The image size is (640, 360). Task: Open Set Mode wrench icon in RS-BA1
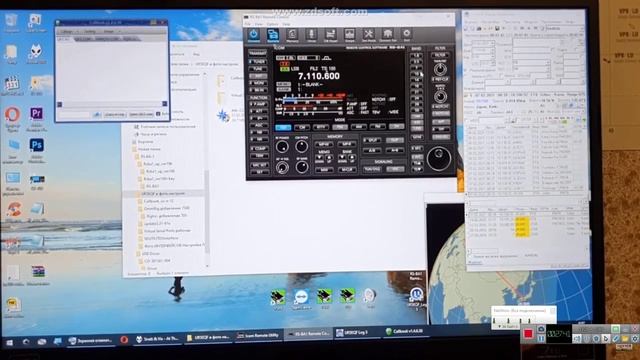point(369,35)
